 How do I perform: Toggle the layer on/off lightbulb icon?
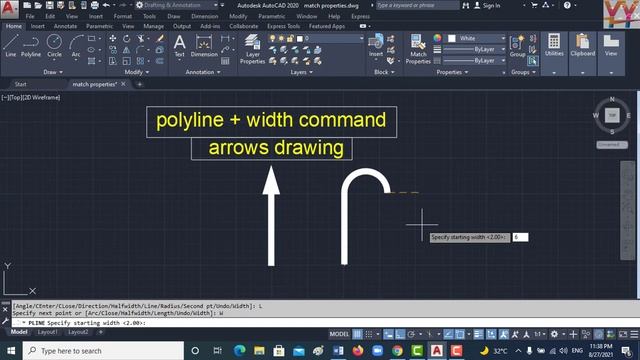coord(273,38)
